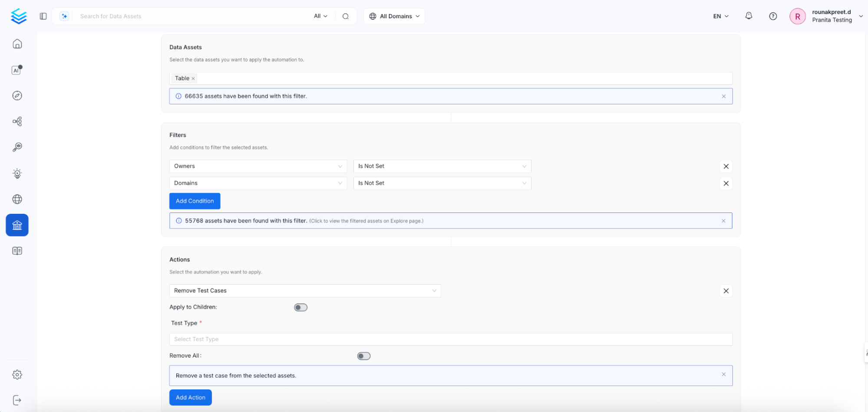This screenshot has height=412, width=868.
Task: Open the AI assistant from the sidebar
Action: pos(16,70)
